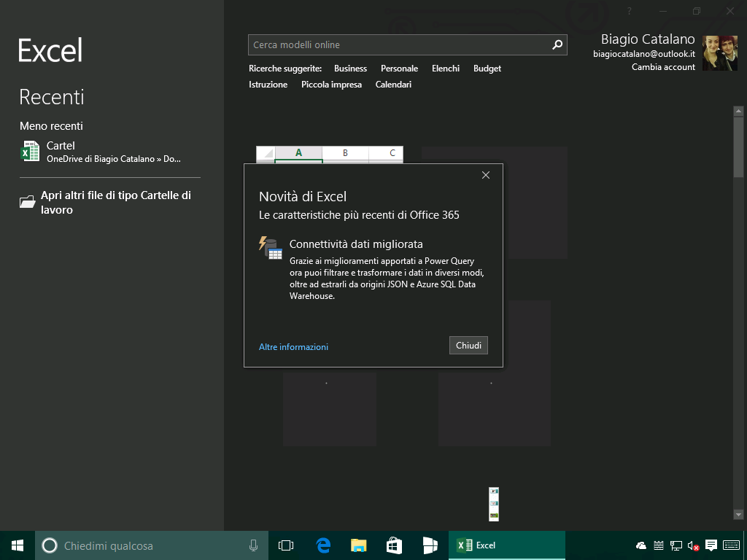The width and height of the screenshot is (747, 560).
Task: Select the Calendari suggested search
Action: (393, 85)
